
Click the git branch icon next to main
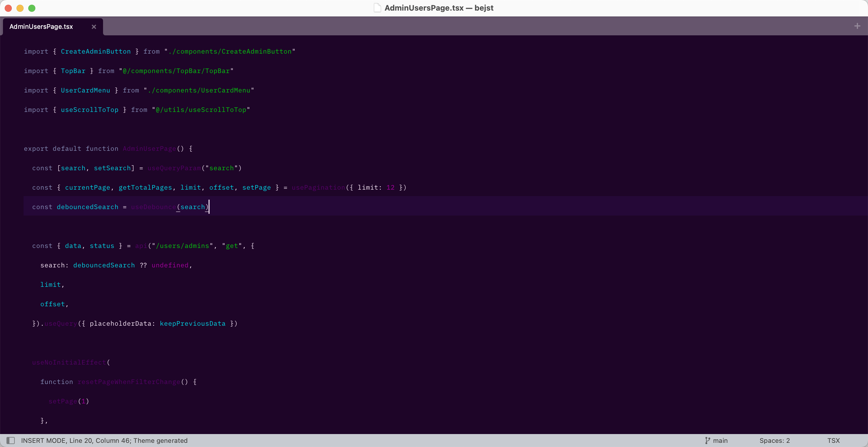[x=708, y=440]
